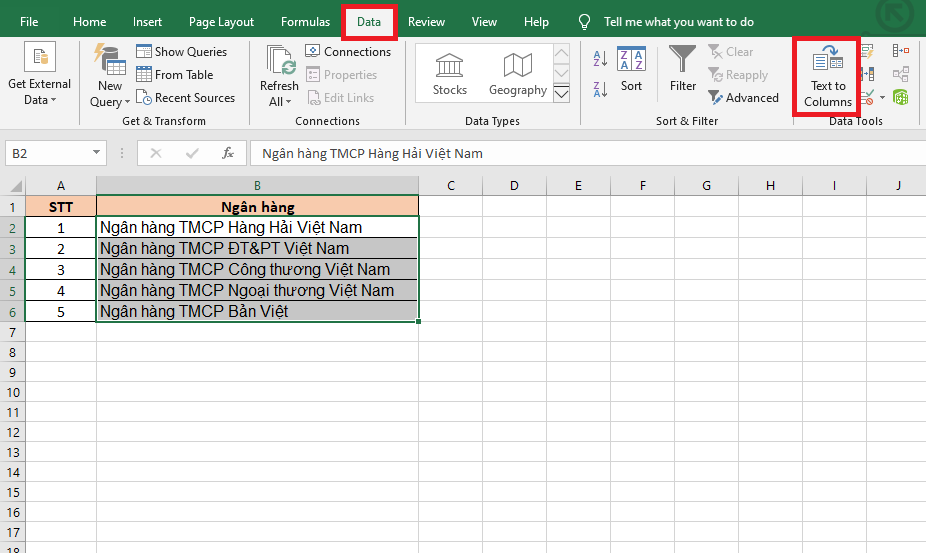Click the formula bar text
This screenshot has width=926, height=553.
pos(372,154)
